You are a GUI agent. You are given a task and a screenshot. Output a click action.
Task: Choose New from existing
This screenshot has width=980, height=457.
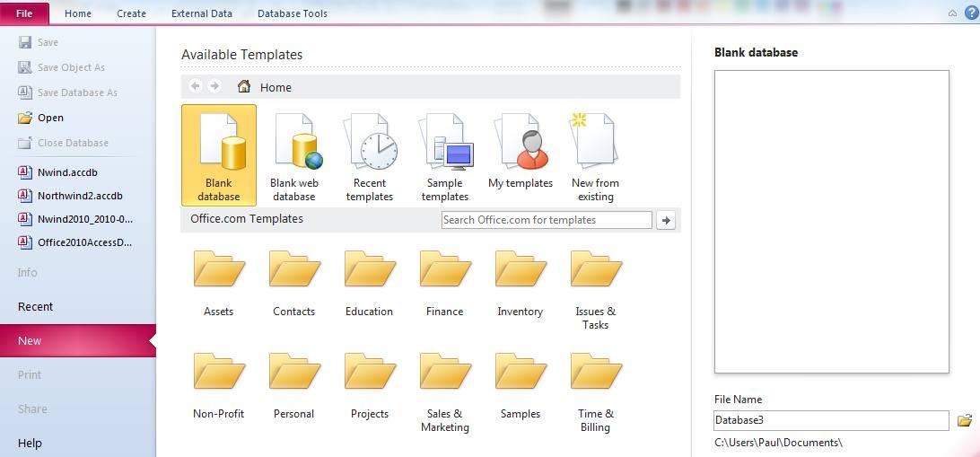(595, 155)
